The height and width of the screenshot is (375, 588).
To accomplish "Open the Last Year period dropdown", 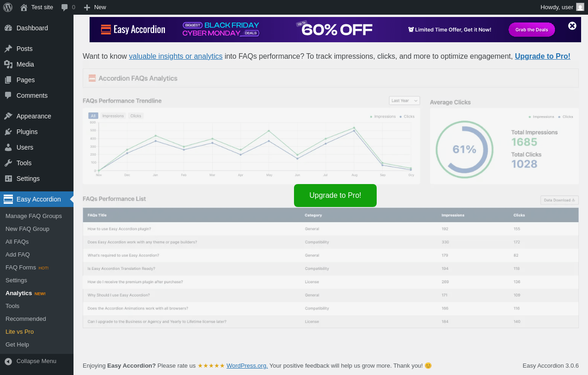I will click(404, 101).
